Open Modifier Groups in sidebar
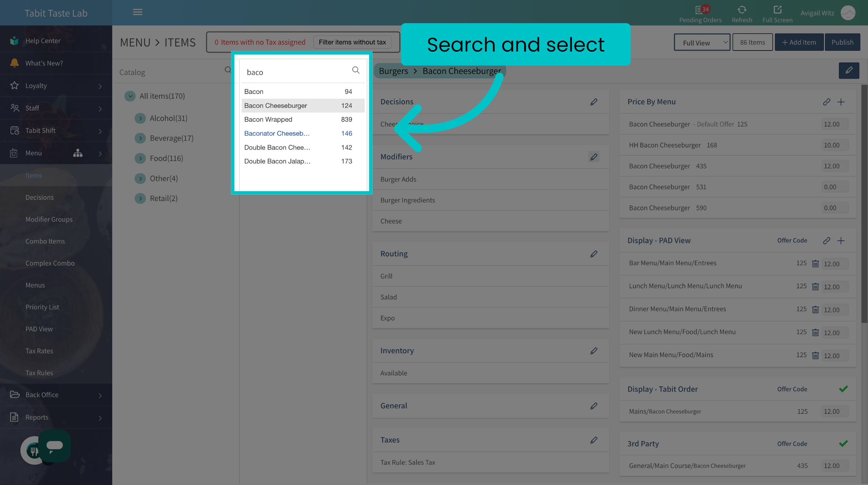This screenshot has height=485, width=868. tap(49, 219)
